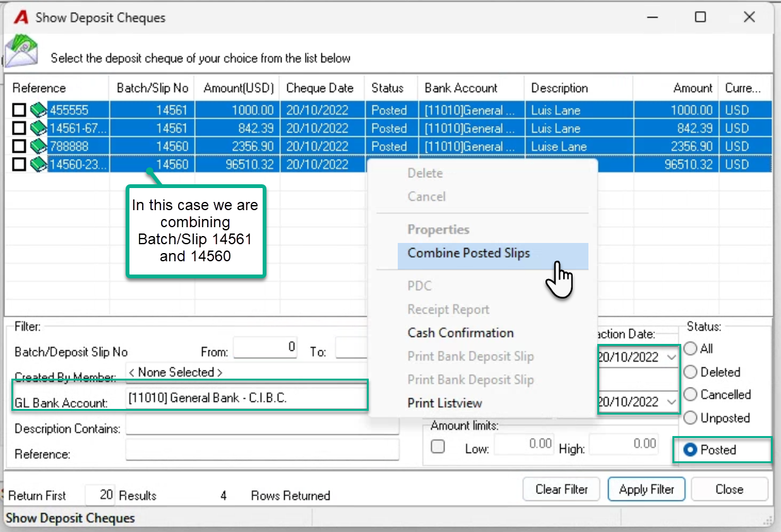Viewport: 781px width, 532px height.
Task: Enable the Amount limits checkbox
Action: [438, 447]
